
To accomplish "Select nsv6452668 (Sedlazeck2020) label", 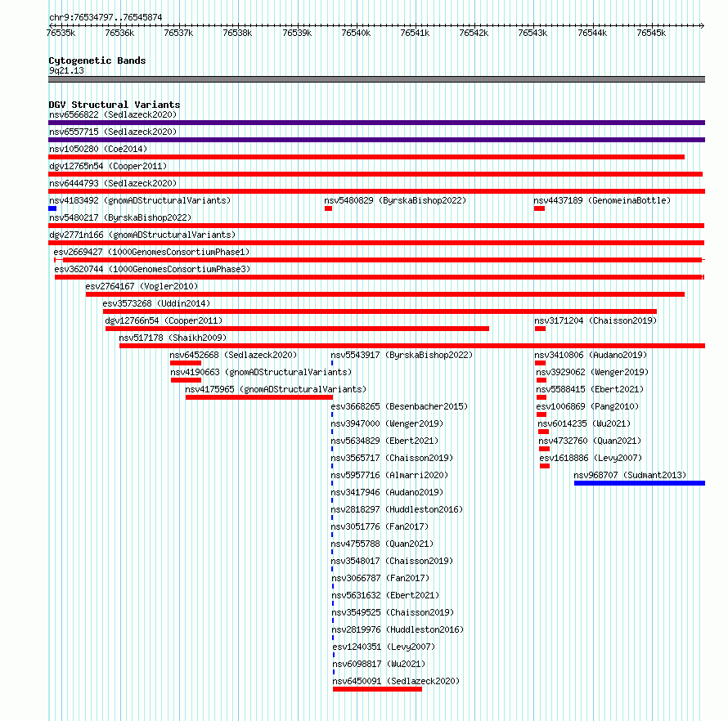I will (233, 355).
